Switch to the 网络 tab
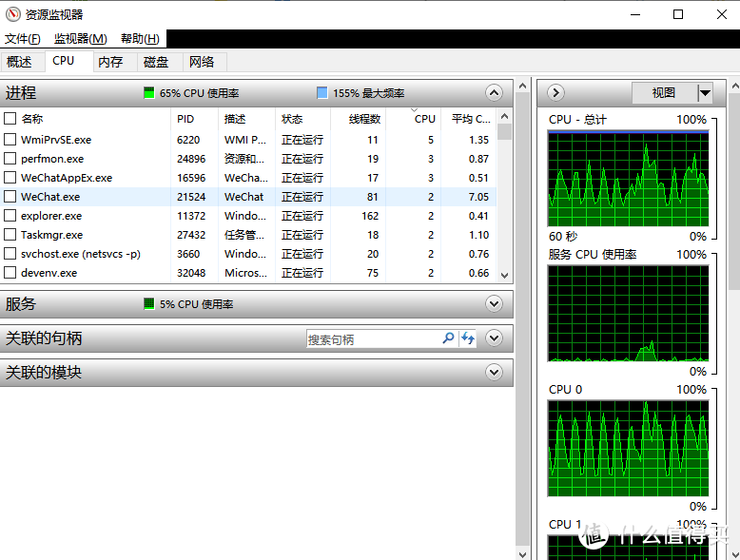This screenshot has width=740, height=560. [204, 62]
